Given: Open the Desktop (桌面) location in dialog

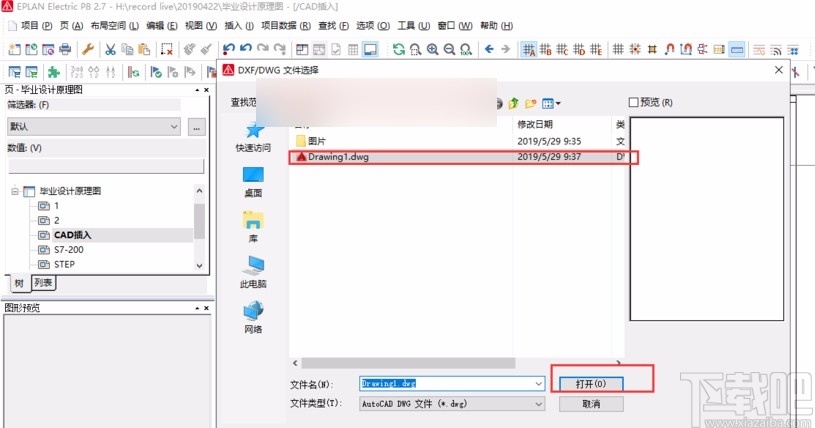Looking at the screenshot, I should (253, 182).
